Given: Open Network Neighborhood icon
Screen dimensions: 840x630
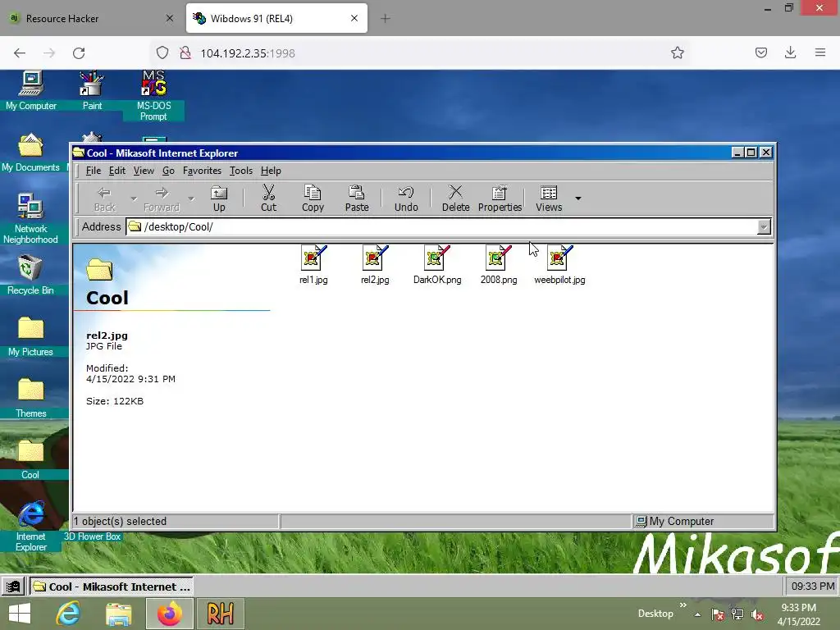Looking at the screenshot, I should [30, 218].
